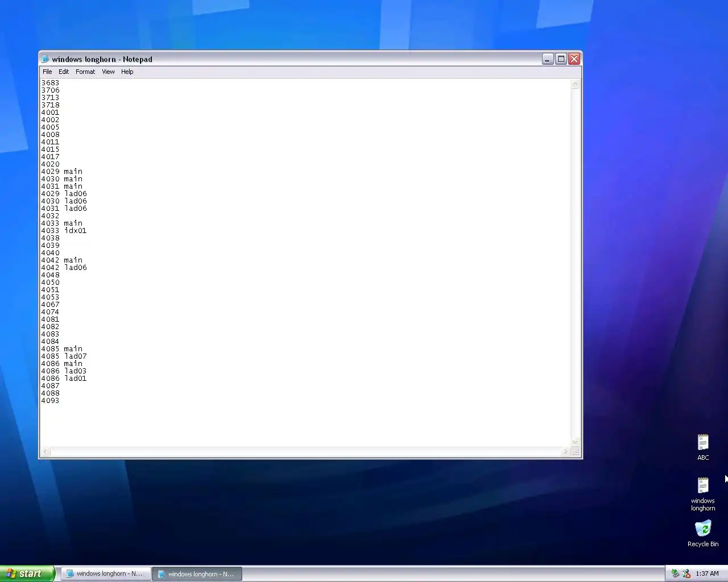
Task: Switch to second windows longhorn taskbar button
Action: (197, 573)
